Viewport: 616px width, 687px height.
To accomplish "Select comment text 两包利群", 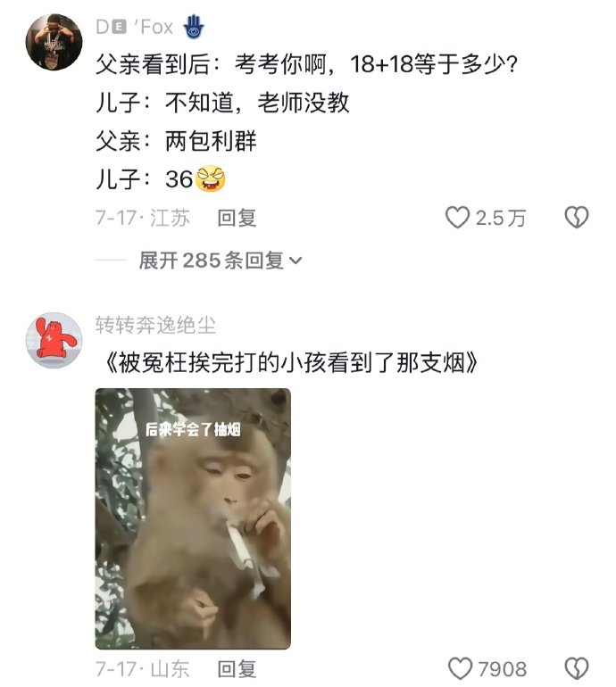I will [x=211, y=141].
